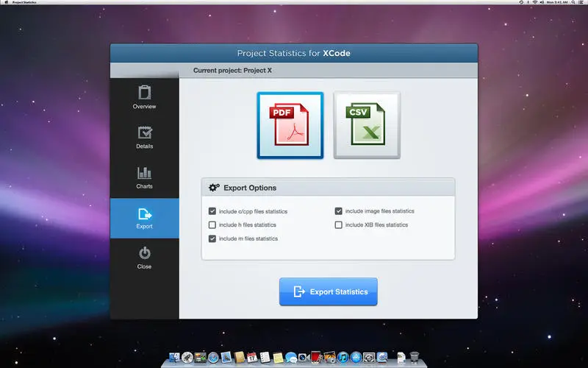Uncheck include image files statistics
Image resolution: width=588 pixels, height=368 pixels.
(338, 211)
